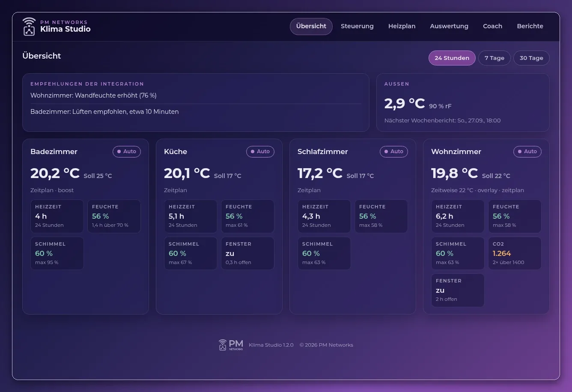Viewport: 572px width, 392px height.
Task: Toggle Auto mode for Küche
Action: click(260, 151)
